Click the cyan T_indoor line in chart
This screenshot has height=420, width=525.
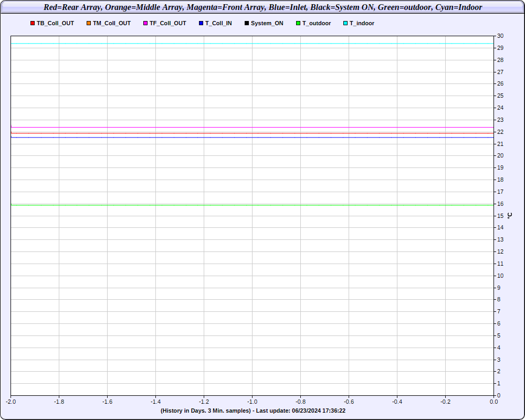tap(252, 44)
